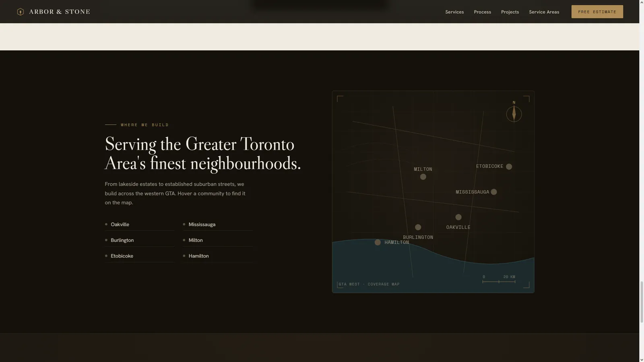The width and height of the screenshot is (644, 362).
Task: Click the MISSISSAUGA label on map
Action: point(472,192)
